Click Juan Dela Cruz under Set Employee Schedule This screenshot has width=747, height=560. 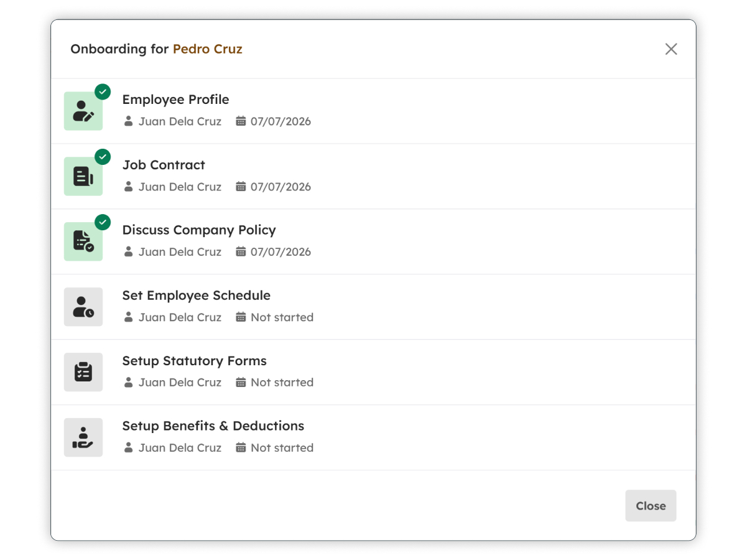[x=180, y=317]
